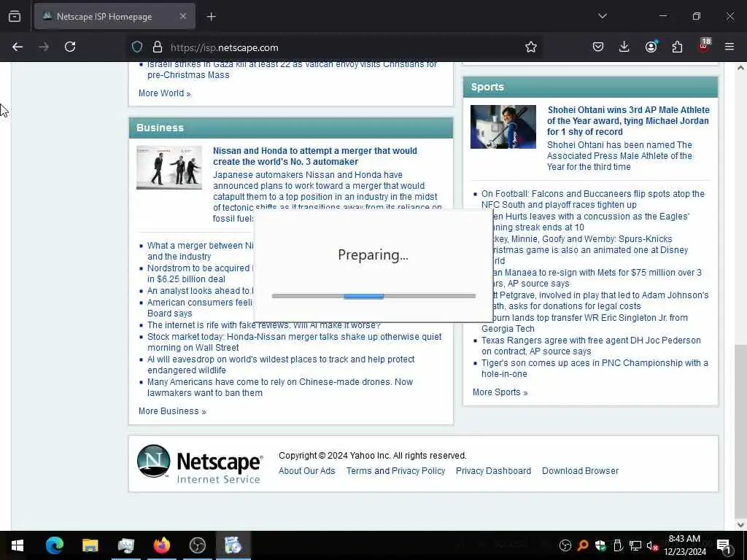Save page to Pocket
This screenshot has width=747, height=560.
(598, 47)
